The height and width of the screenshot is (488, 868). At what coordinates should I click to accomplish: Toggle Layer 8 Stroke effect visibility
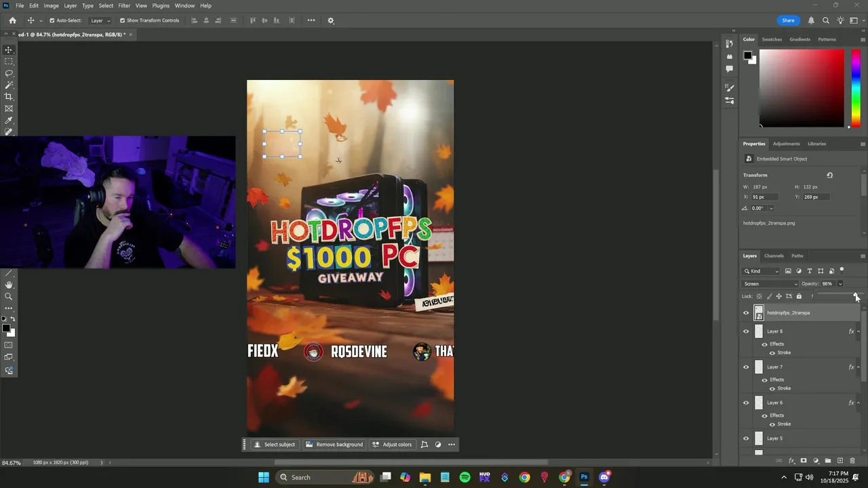tap(772, 352)
